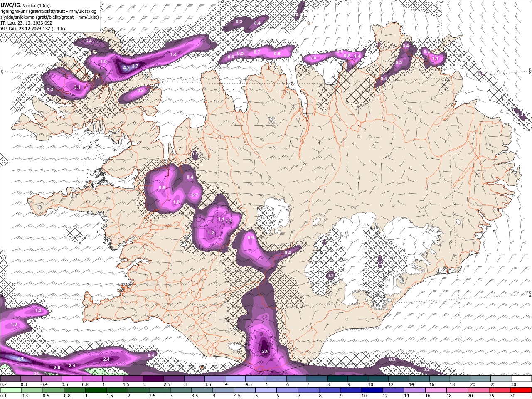Select the light pink 16 swatch in lower legend
This screenshot has width=532, height=399.
[436, 390]
